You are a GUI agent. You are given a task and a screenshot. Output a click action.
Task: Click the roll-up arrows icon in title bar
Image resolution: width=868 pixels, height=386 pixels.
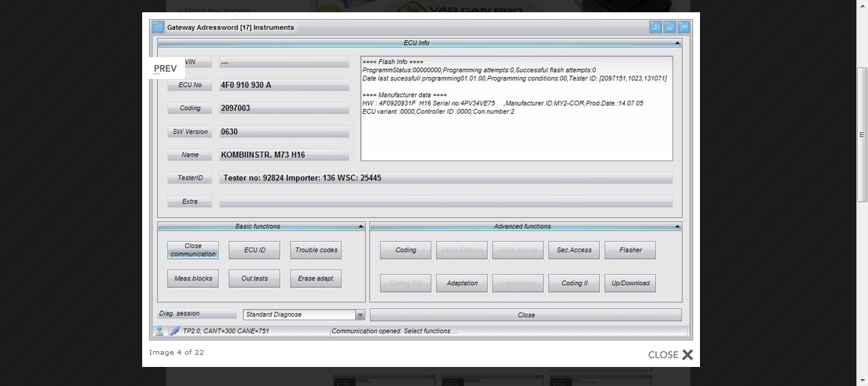pos(655,27)
